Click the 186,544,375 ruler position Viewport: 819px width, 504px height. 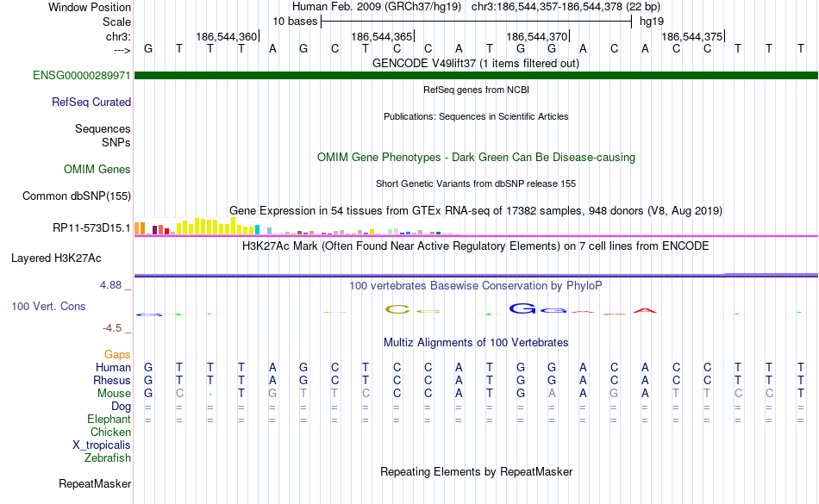pos(692,36)
